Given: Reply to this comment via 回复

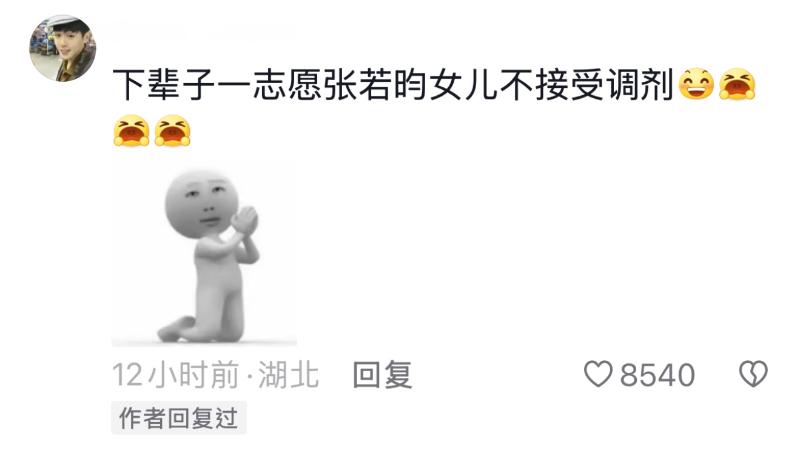Looking at the screenshot, I should pyautogui.click(x=382, y=374).
